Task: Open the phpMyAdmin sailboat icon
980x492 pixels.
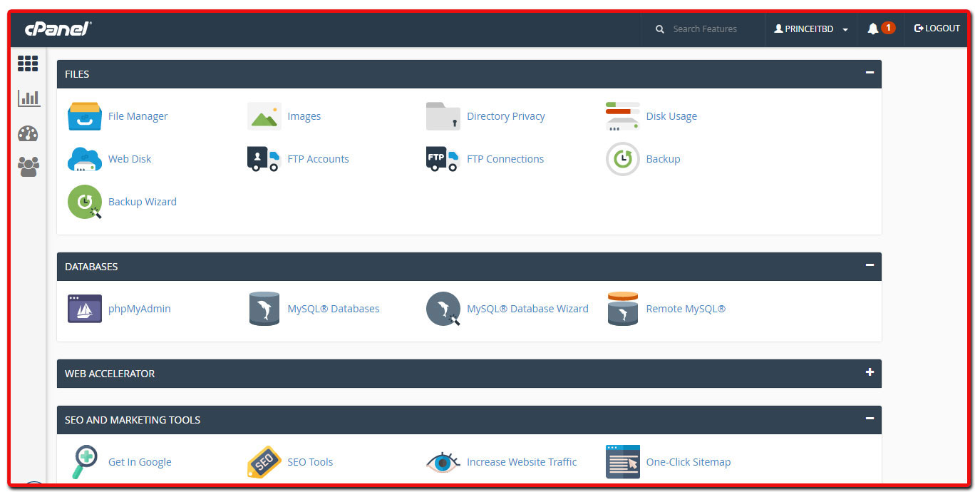Action: click(x=85, y=309)
